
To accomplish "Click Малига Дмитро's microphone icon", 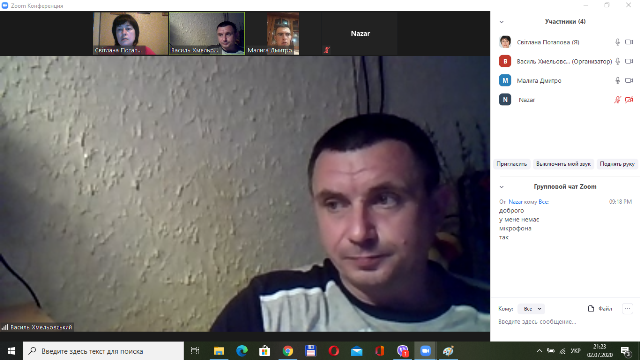I will click(618, 80).
